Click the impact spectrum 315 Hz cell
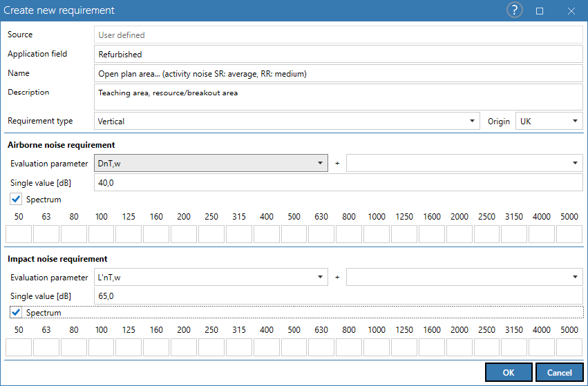The width and height of the screenshot is (588, 386). [239, 347]
